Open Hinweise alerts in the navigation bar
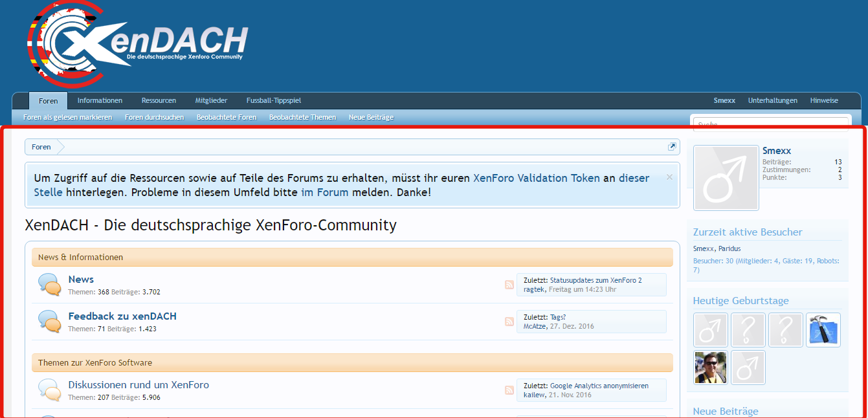This screenshot has height=418, width=868. click(x=824, y=100)
